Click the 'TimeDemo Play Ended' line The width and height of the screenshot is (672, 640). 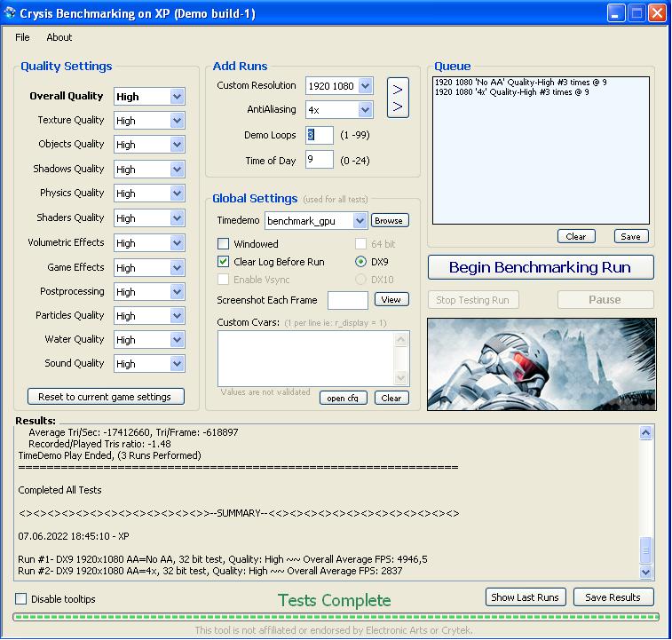click(x=109, y=455)
